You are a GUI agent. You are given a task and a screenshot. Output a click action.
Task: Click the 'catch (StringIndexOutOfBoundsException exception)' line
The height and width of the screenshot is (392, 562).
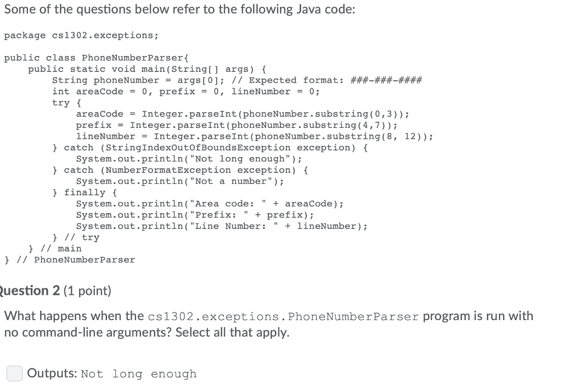[210, 148]
